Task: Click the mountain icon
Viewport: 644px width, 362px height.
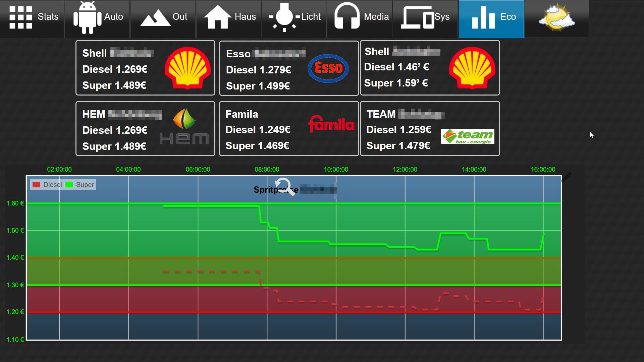Action: (x=155, y=18)
